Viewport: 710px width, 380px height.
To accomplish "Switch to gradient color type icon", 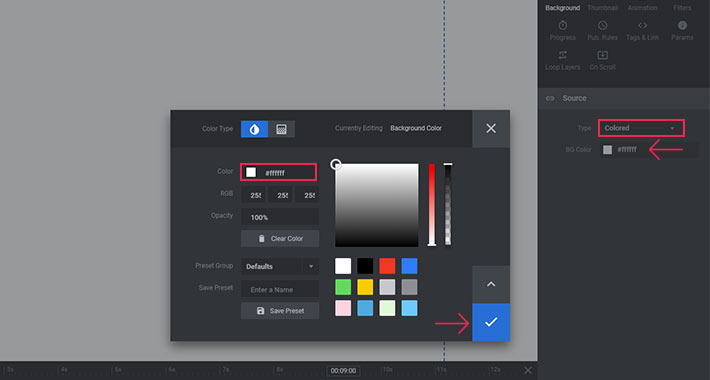I will click(281, 129).
